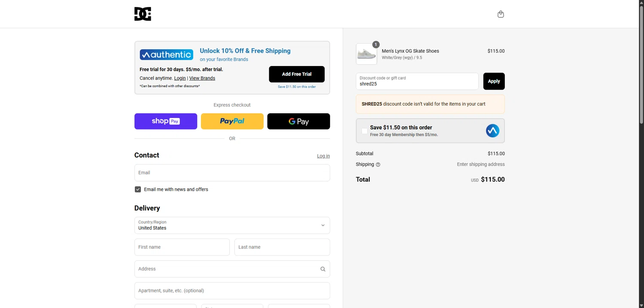Click the Authentic round badge icon
Image resolution: width=644 pixels, height=308 pixels.
click(492, 130)
